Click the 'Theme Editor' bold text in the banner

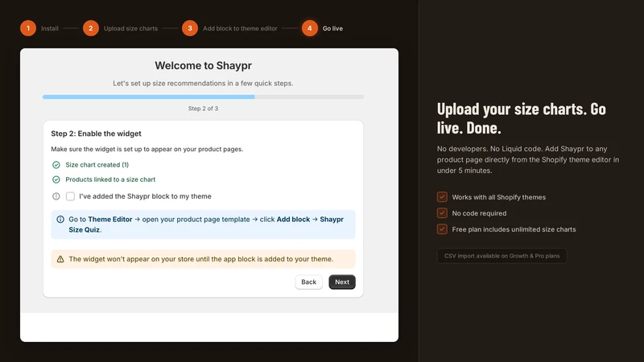(x=110, y=219)
